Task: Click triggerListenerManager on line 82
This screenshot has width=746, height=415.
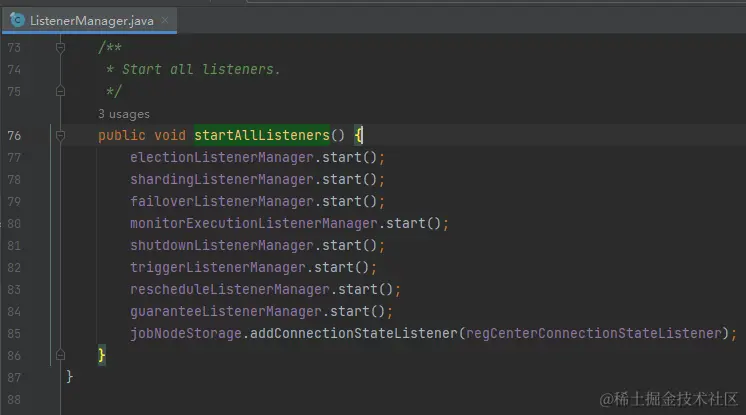Action: tap(218, 267)
